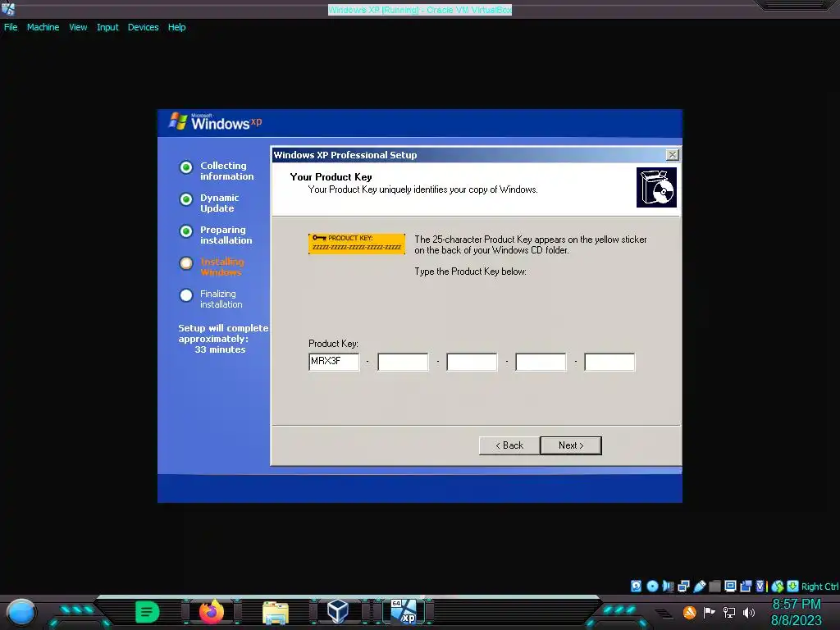Open the Devices menu
The image size is (840, 630).
(143, 27)
